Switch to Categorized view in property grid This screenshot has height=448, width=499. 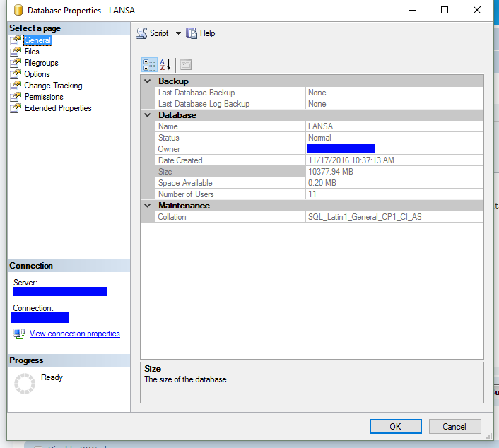[149, 65]
